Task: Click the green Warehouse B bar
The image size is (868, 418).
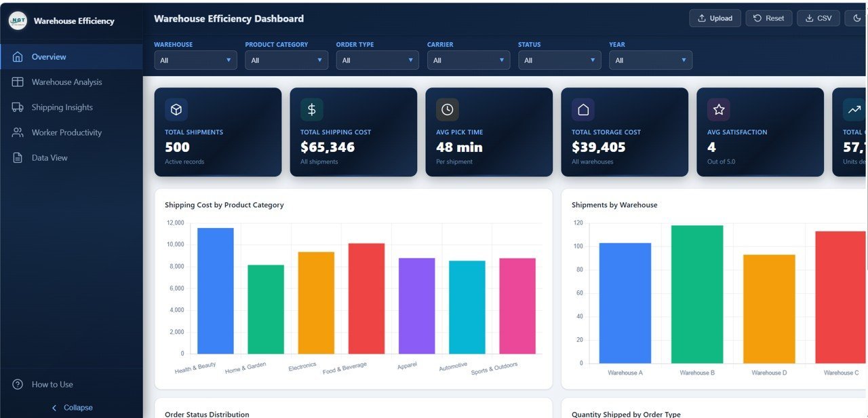Action: click(697, 294)
